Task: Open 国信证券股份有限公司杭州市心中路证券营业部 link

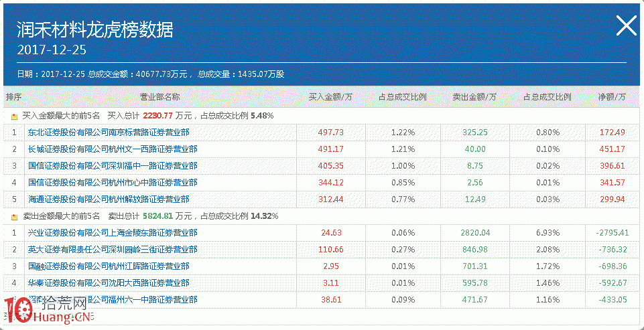Action: tap(113, 182)
